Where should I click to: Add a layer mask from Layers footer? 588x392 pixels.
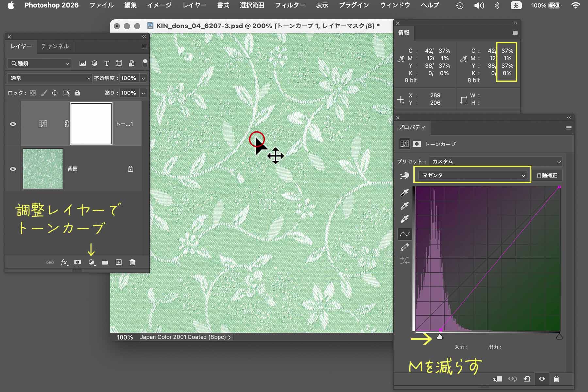77,262
